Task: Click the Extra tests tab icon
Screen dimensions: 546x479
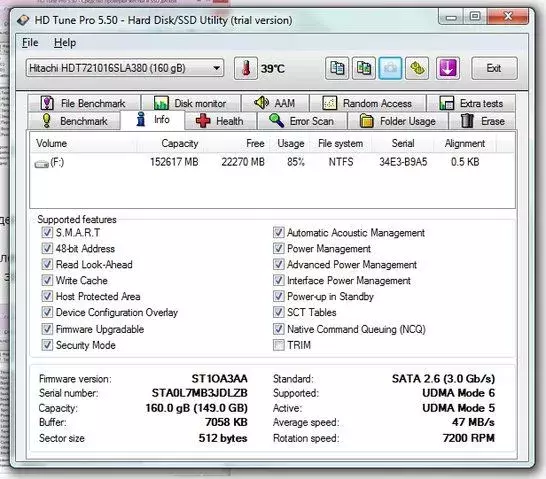Action: pos(447,103)
